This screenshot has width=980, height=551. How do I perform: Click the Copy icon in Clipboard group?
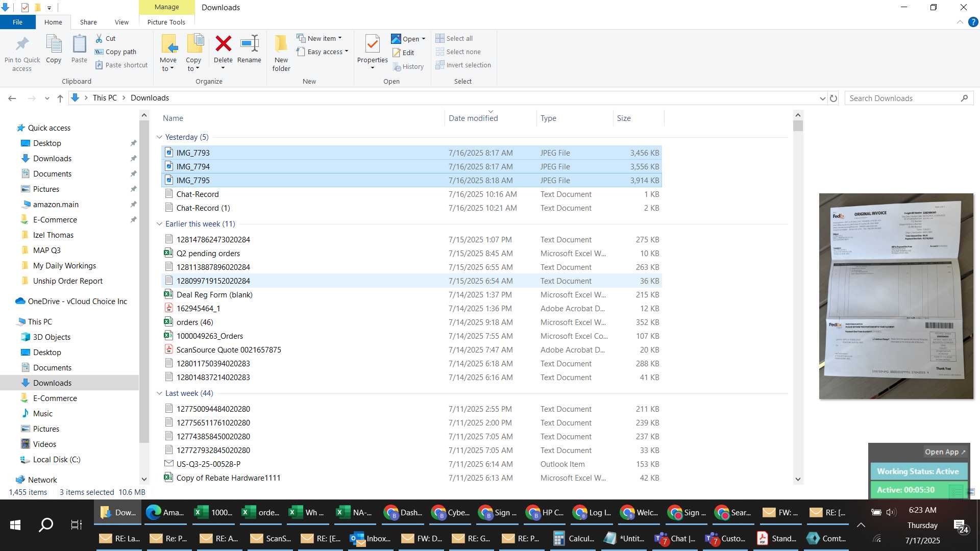click(54, 44)
